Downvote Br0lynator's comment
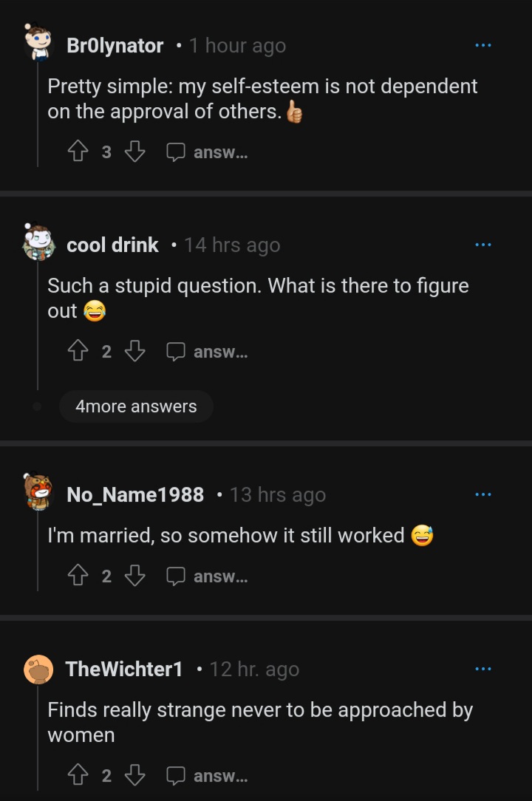Screen dimensions: 532x801 click(135, 151)
